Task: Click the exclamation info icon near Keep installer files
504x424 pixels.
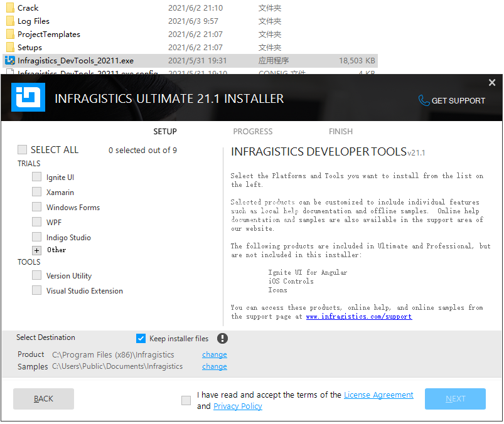Action: [222, 338]
